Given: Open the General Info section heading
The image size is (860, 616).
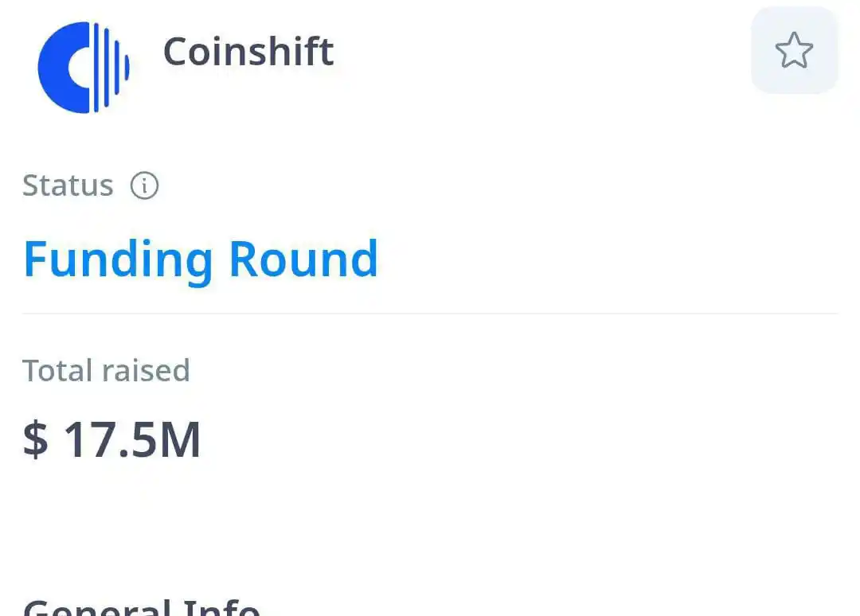Looking at the screenshot, I should click(142, 607).
